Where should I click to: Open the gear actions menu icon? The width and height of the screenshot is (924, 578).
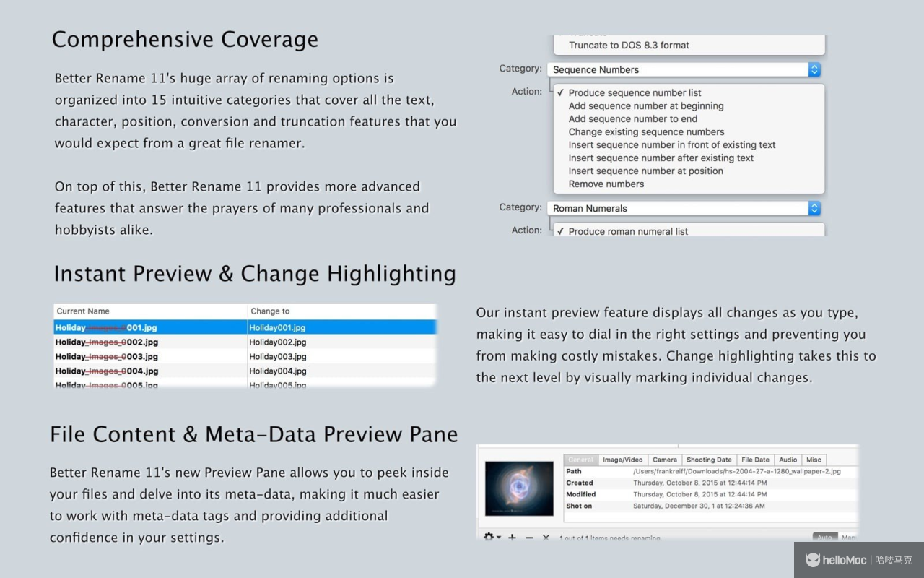(492, 538)
